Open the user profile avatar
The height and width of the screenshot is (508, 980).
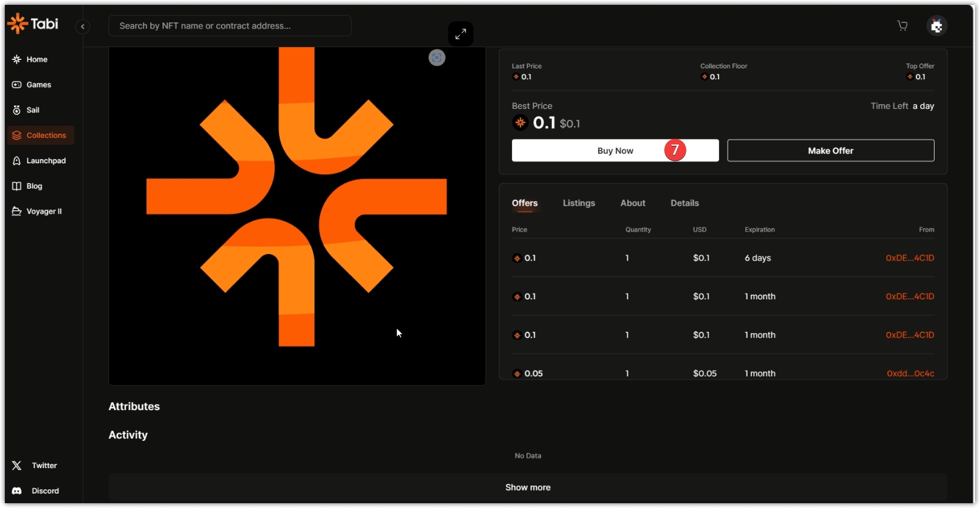[936, 26]
